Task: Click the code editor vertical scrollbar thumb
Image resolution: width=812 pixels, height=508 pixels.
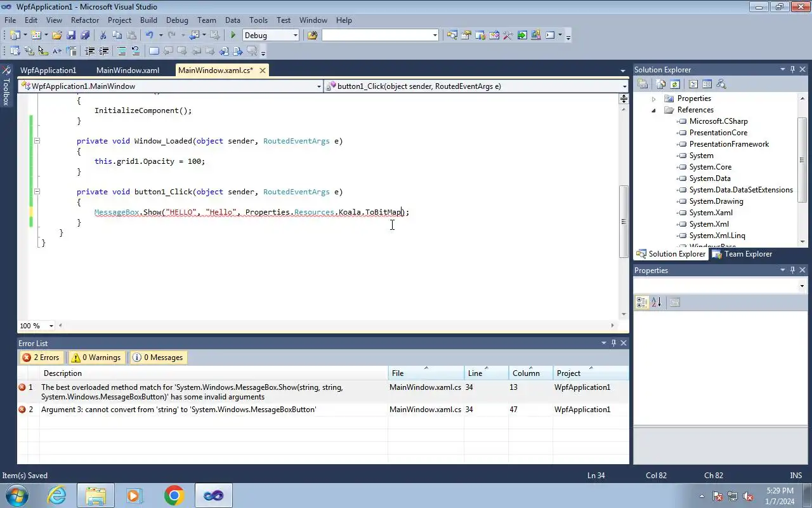Action: click(624, 221)
